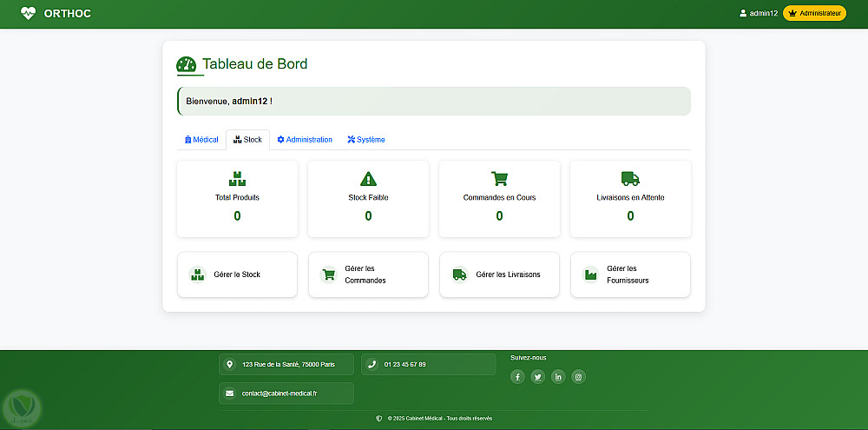Select the Total Produits label
The width and height of the screenshot is (868, 430).
click(x=237, y=197)
